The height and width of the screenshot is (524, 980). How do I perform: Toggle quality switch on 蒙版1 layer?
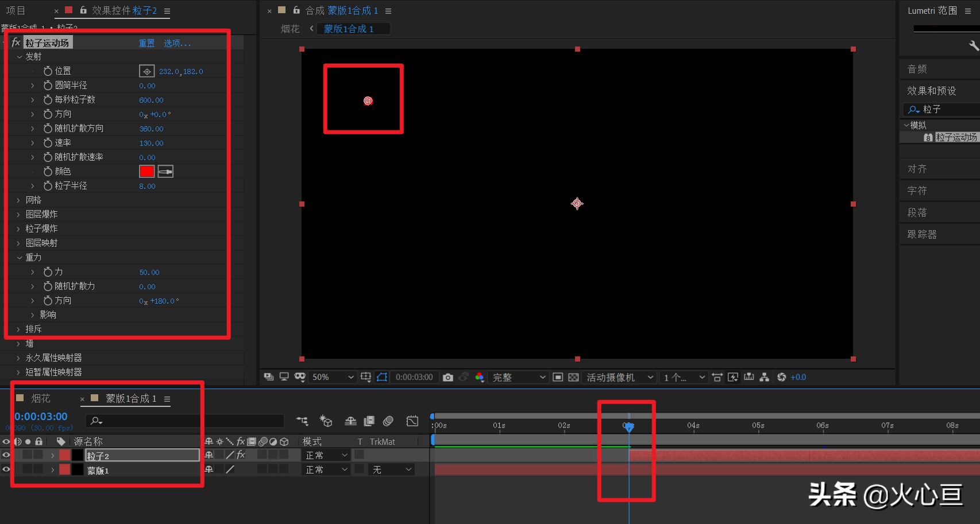230,469
